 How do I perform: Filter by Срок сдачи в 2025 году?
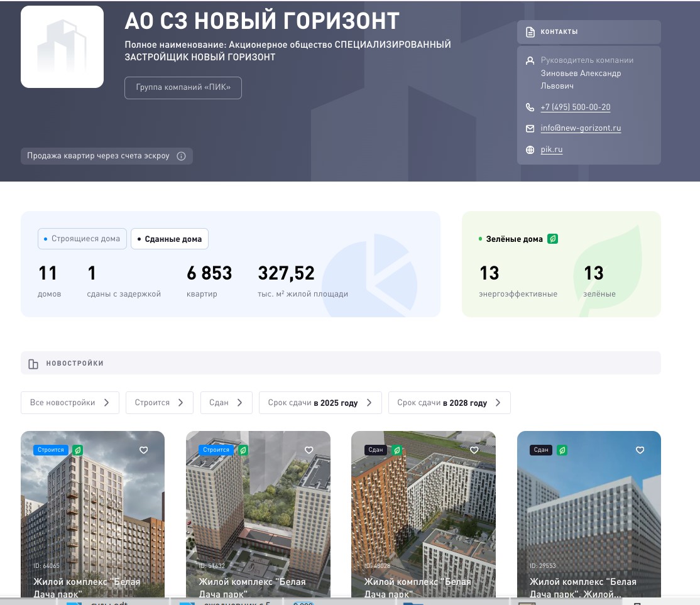coord(320,403)
